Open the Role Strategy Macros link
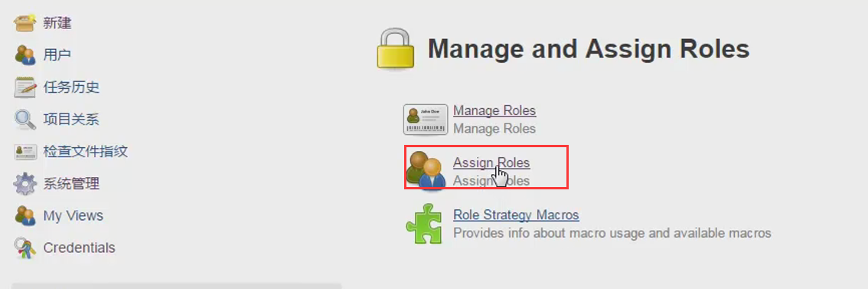Screen dimensions: 868x289 [516, 215]
